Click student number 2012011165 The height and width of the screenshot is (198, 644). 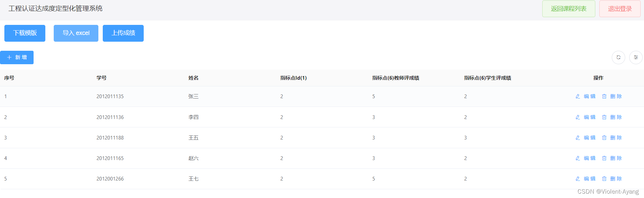110,158
